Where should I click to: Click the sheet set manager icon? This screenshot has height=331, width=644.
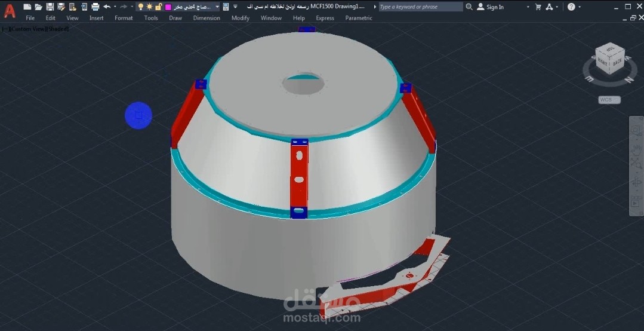tap(226, 7)
